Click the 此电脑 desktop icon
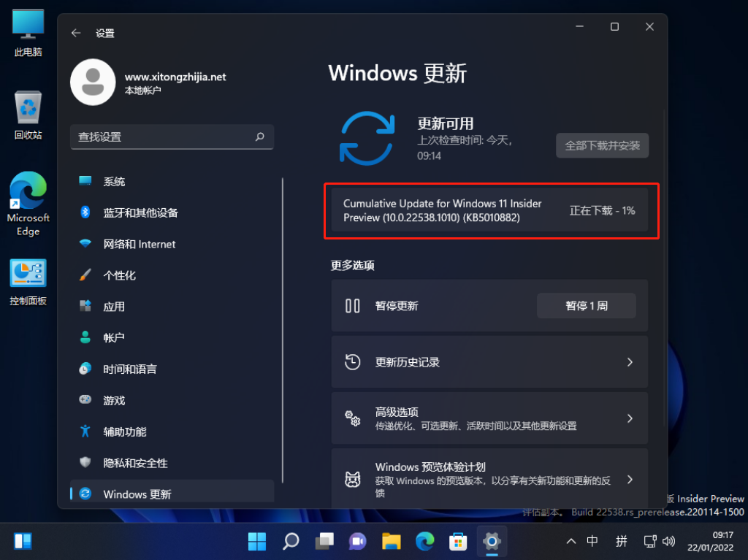The image size is (748, 560). pos(28,34)
